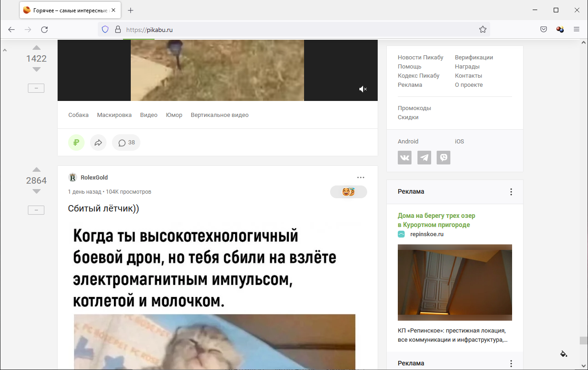Open the Telegram social icon
Viewport: 588px width, 370px height.
point(424,158)
